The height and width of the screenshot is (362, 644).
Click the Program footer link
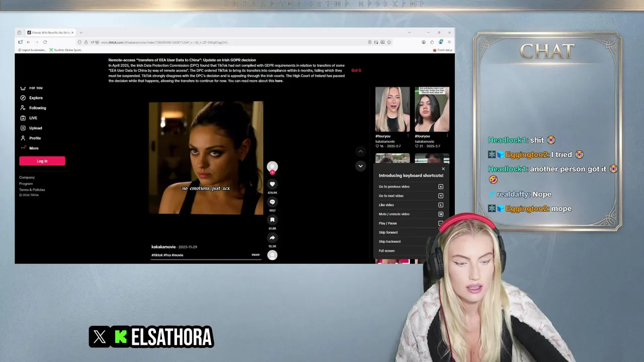(x=26, y=184)
